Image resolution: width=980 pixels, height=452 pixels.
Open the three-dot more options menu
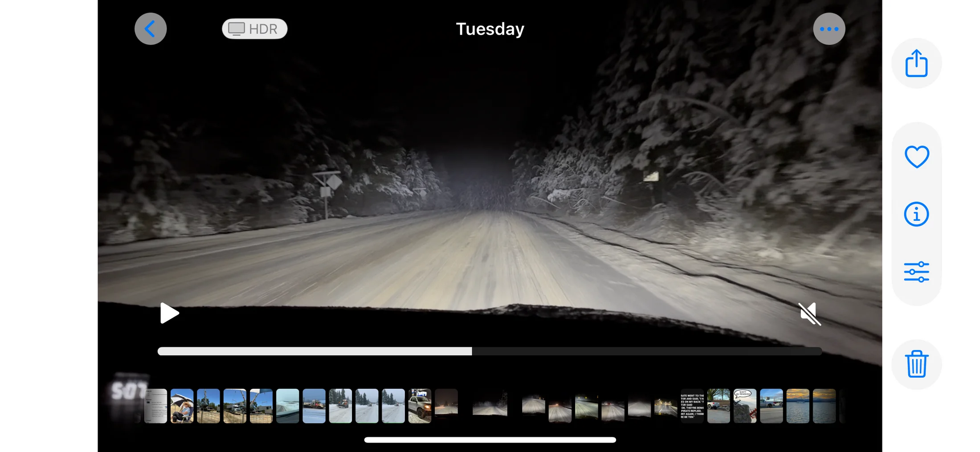click(x=829, y=29)
